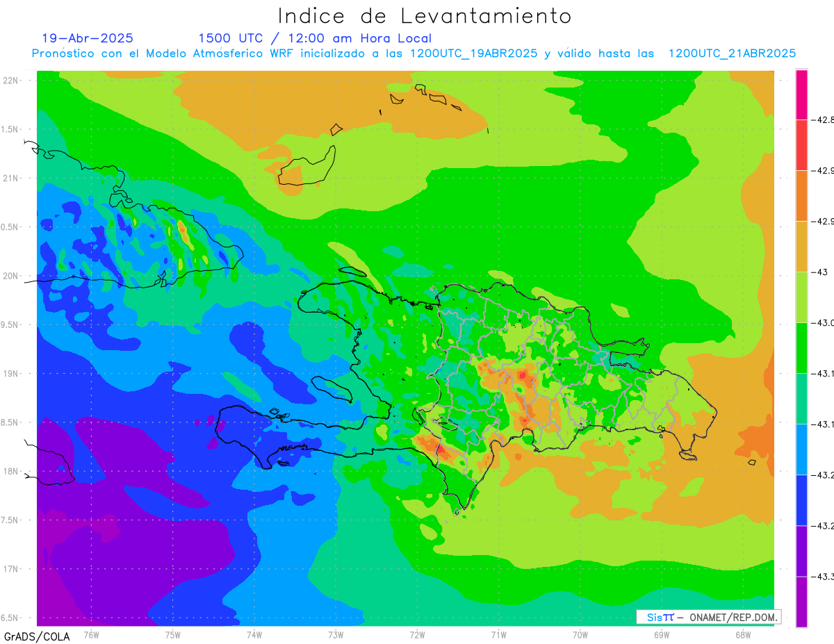This screenshot has height=644, width=834.
Task: Click the '1.5N' latitude label
Action: pyautogui.click(x=11, y=129)
